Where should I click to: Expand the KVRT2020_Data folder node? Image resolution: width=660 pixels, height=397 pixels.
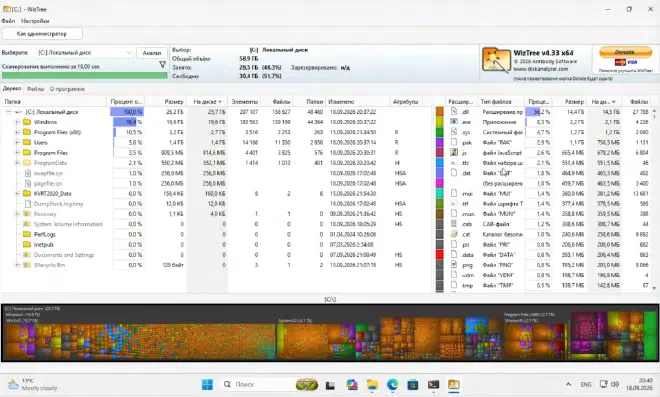[17, 194]
